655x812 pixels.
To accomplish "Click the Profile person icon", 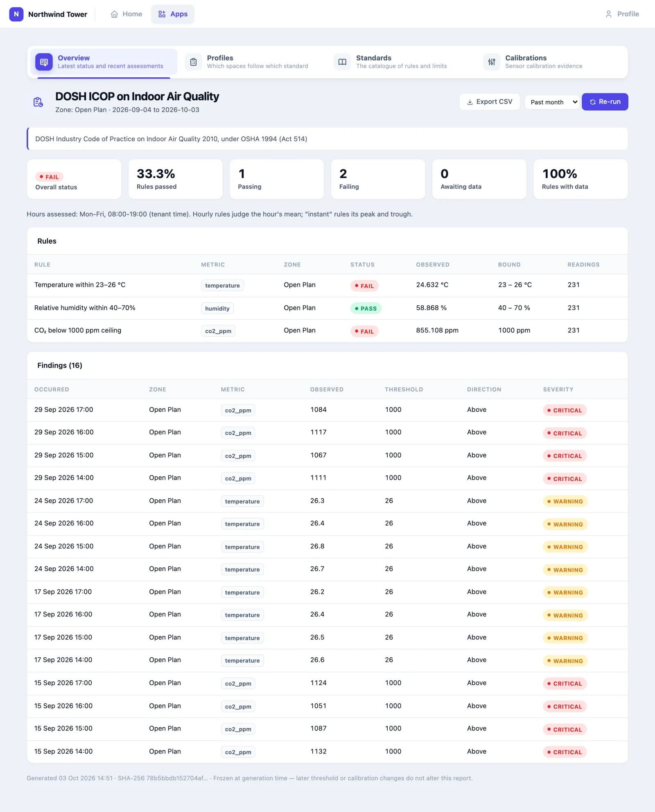I will tap(609, 14).
